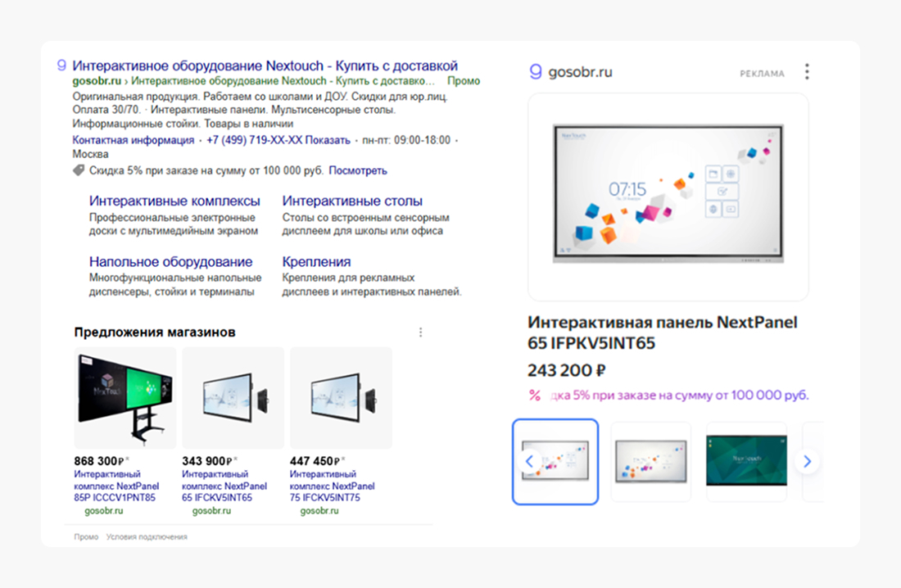Select the dark green carousel thumbnail

(746, 462)
